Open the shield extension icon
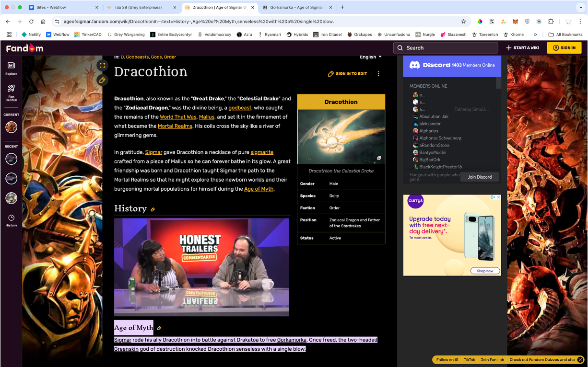The image size is (588, 367). point(528,22)
